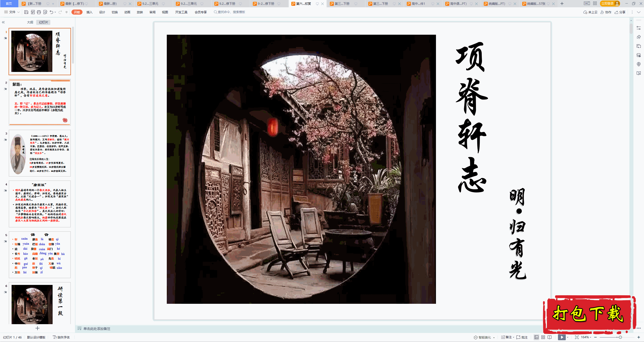The image size is (644, 342).
Task: Click the zoom out minus icon
Action: coord(595,337)
